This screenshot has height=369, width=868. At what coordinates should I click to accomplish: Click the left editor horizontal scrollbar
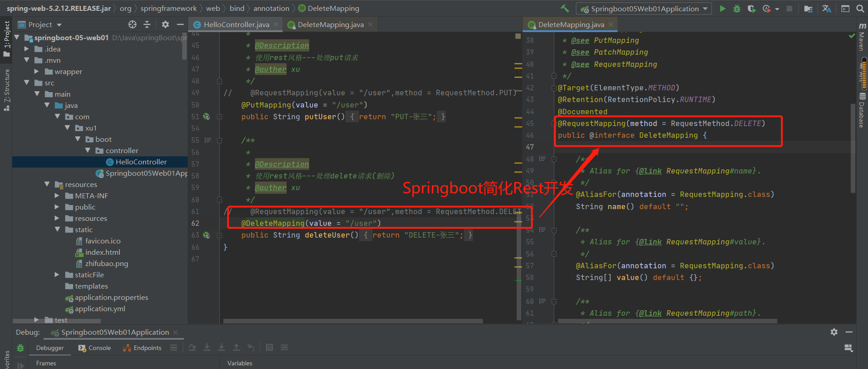tap(353, 321)
